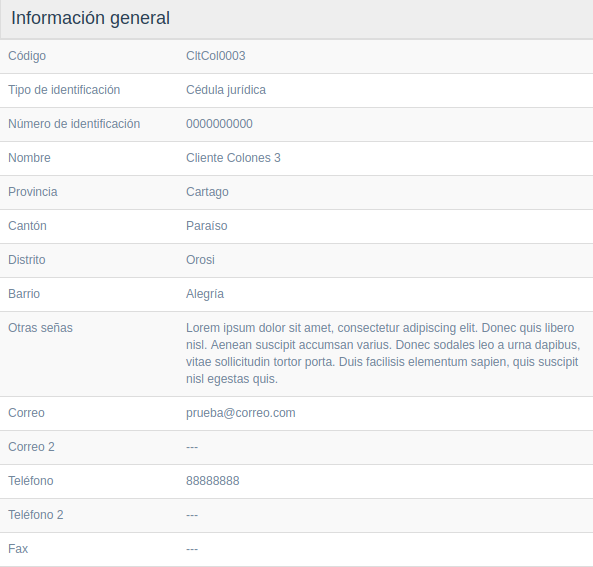
Task: Select the barrio value 'Alegría'
Action: [x=205, y=294]
